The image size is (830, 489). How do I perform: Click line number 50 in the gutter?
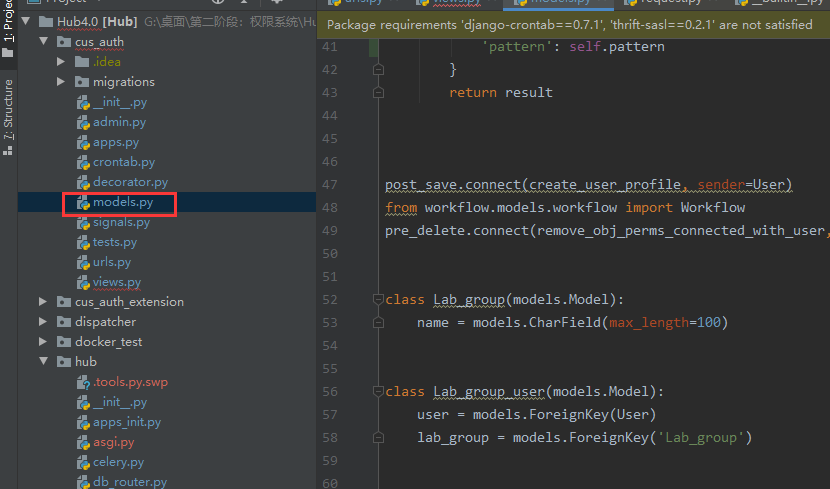click(x=329, y=253)
